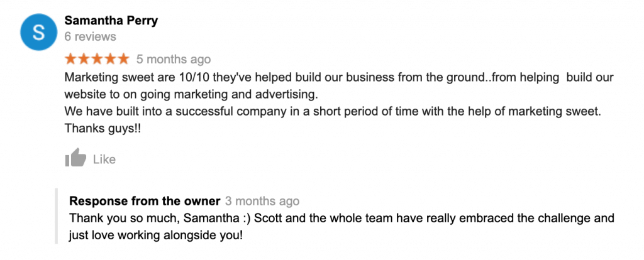Click the "5 months ago" review timestamp
644x260 pixels.
[174, 60]
